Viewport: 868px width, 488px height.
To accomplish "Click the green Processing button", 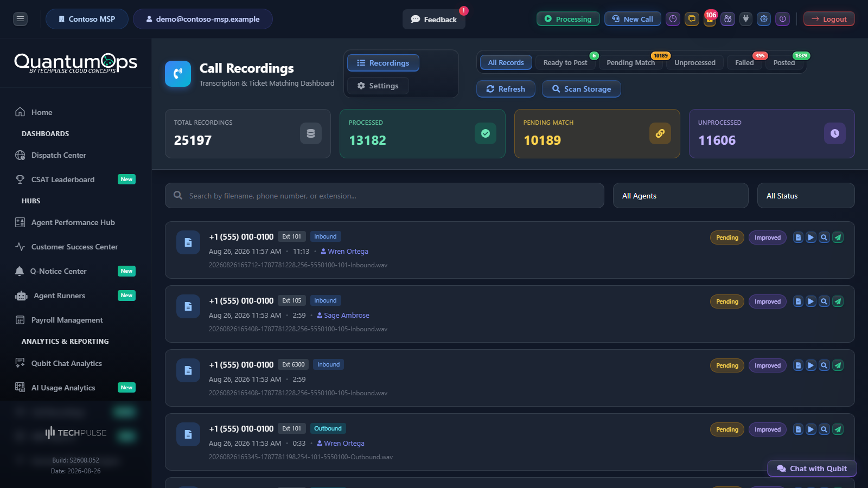I will (568, 19).
